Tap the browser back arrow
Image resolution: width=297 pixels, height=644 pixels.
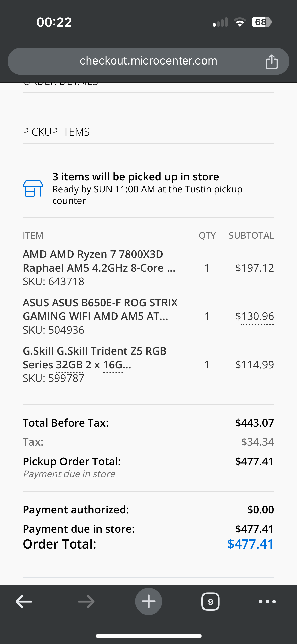[x=24, y=602]
